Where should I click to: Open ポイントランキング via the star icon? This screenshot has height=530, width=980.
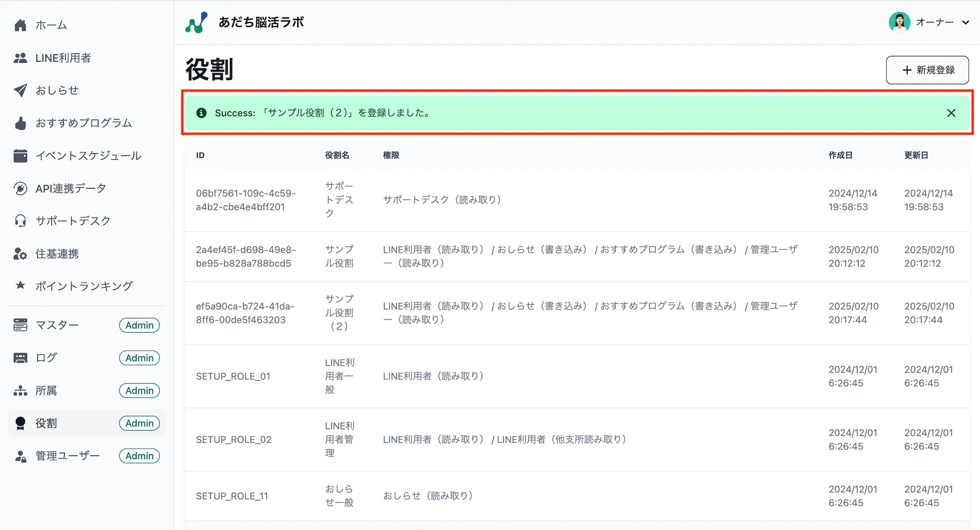point(20,286)
